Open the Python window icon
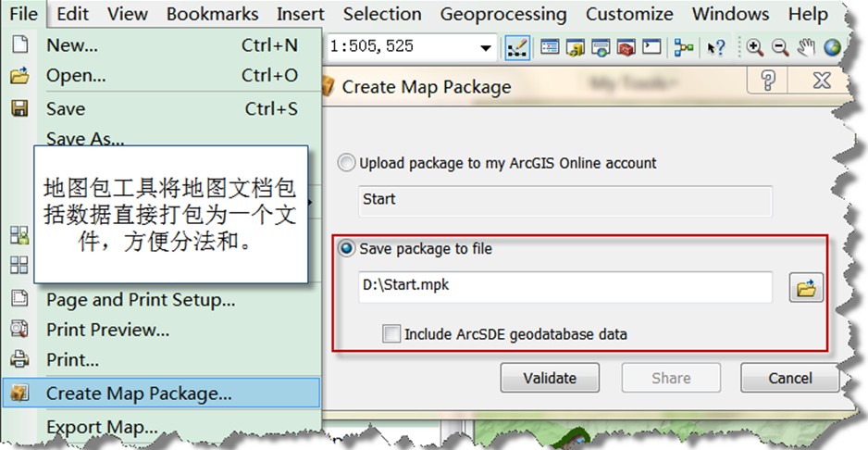This screenshot has height=450, width=868. coord(651,47)
